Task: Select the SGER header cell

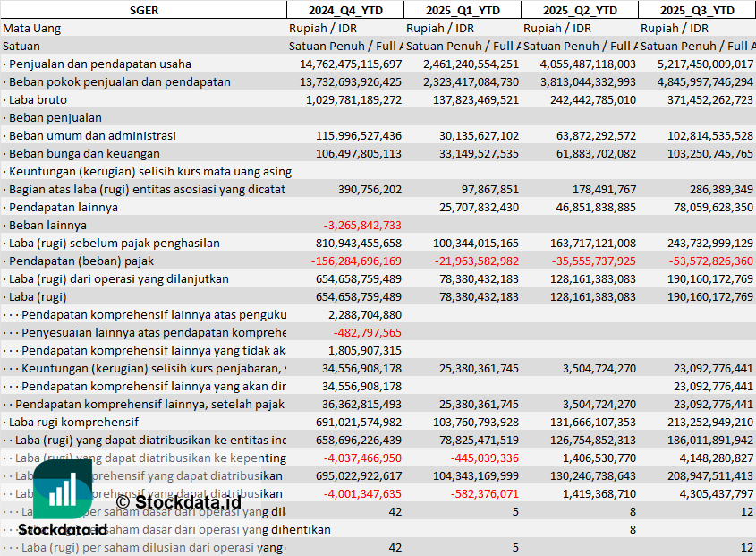Action: 144,10
